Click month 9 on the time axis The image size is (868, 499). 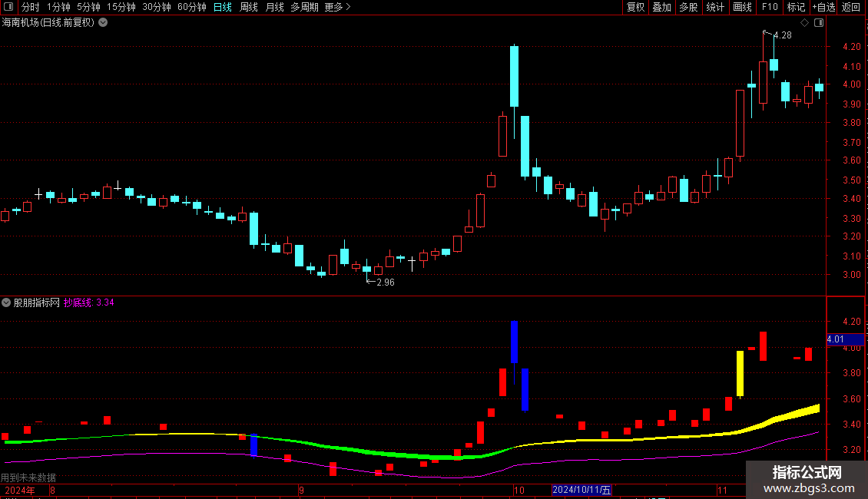pyautogui.click(x=301, y=490)
